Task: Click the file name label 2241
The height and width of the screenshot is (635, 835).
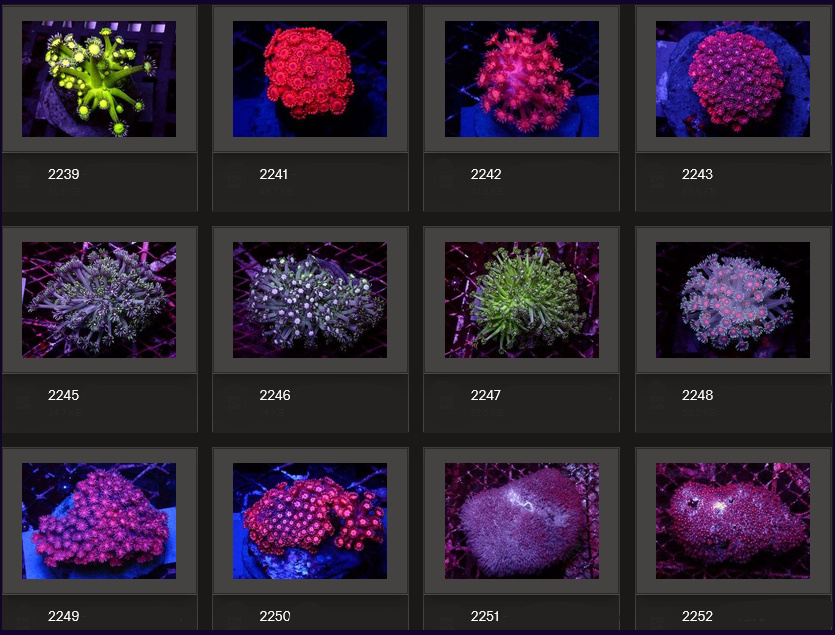Action: pyautogui.click(x=274, y=174)
